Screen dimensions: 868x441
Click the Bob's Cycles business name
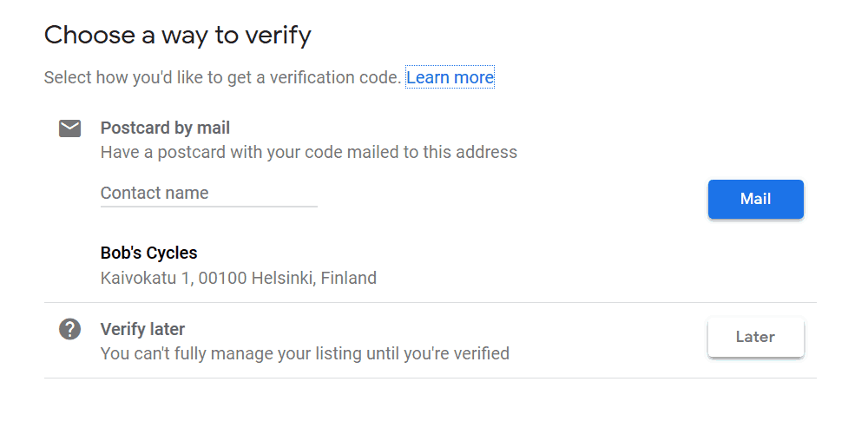click(x=149, y=253)
